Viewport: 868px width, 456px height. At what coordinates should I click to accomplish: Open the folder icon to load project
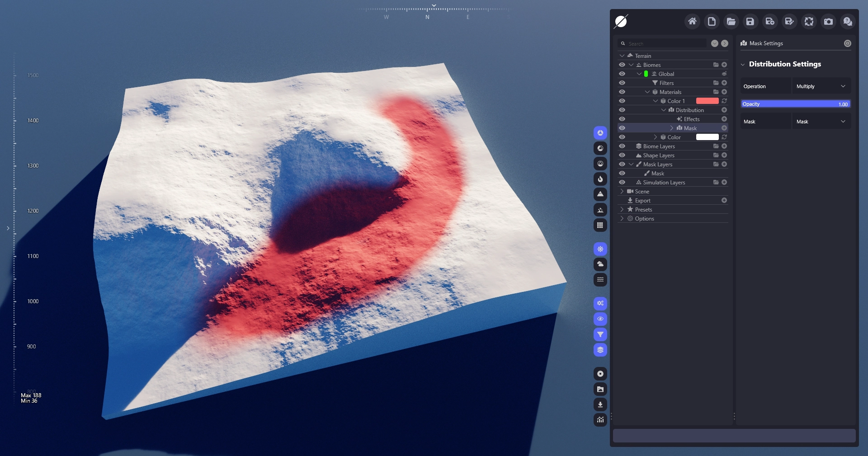[x=731, y=21]
